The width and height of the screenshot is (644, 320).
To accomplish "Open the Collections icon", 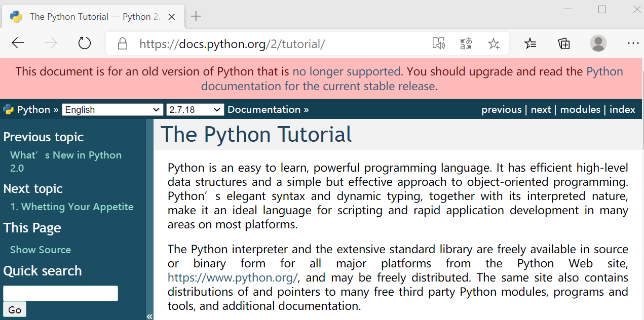I will tap(564, 44).
